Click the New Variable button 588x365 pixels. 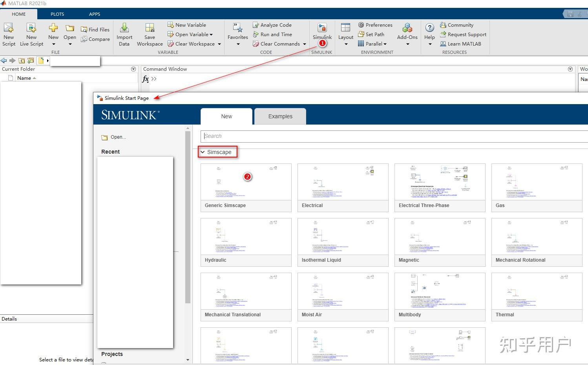click(x=187, y=25)
